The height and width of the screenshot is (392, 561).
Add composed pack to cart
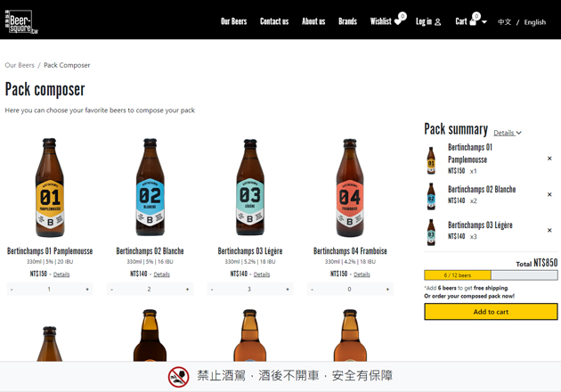tap(491, 312)
